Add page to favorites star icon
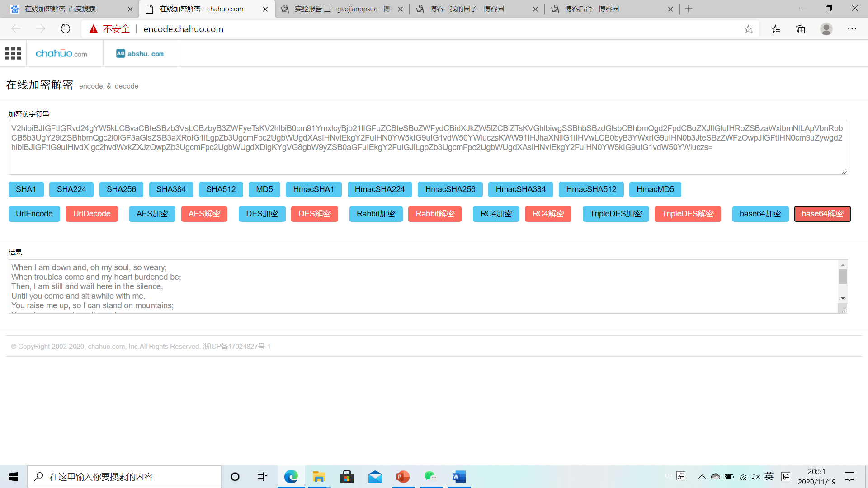Image resolution: width=868 pixels, height=488 pixels. (748, 29)
